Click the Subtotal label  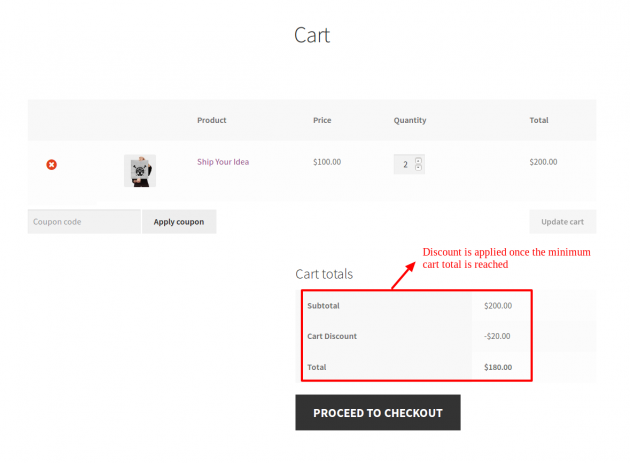[323, 306]
